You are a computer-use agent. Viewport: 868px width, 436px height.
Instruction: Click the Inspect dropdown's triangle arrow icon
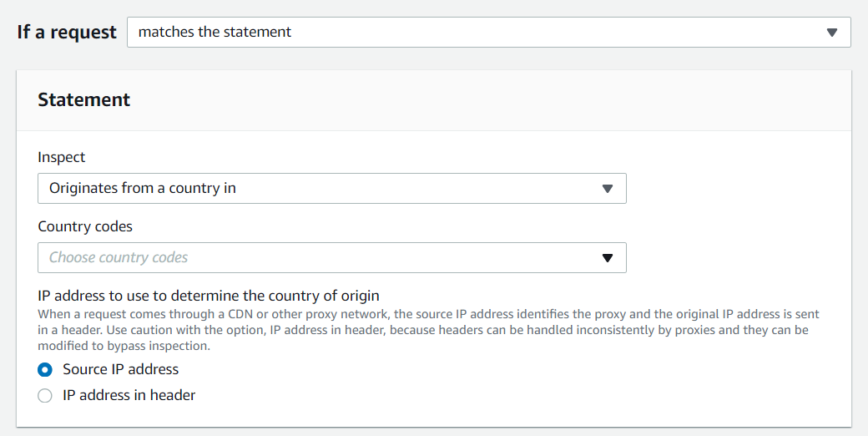click(x=608, y=189)
